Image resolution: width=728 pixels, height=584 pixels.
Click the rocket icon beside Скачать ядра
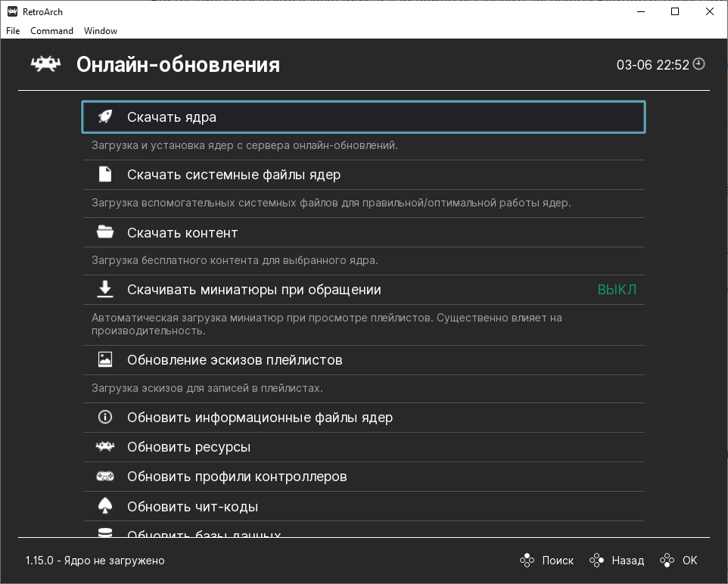(105, 117)
